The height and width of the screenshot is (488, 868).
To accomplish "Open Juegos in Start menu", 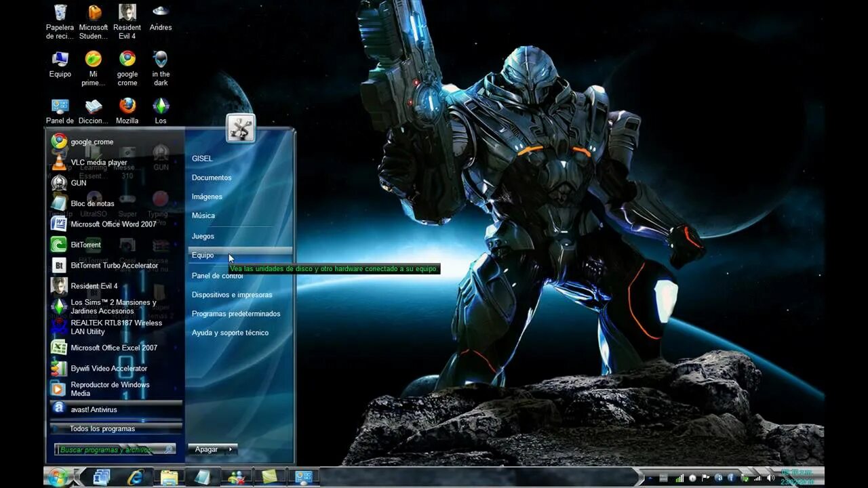I will point(240,236).
